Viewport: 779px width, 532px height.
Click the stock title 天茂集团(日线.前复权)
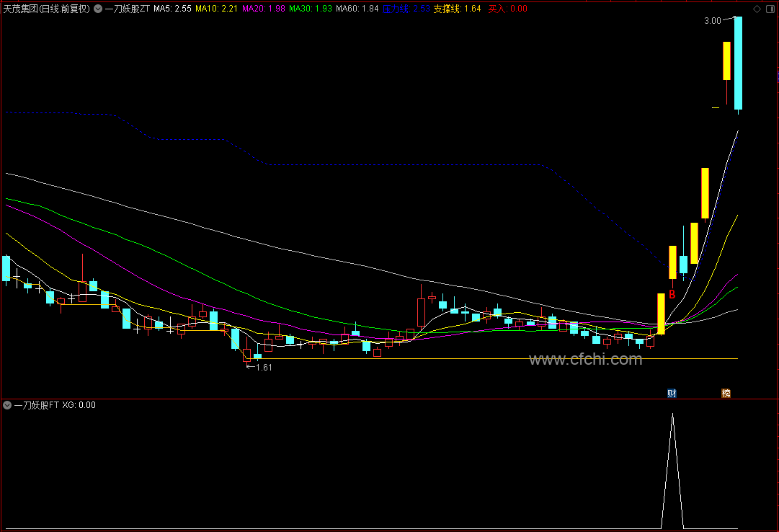tap(47, 9)
